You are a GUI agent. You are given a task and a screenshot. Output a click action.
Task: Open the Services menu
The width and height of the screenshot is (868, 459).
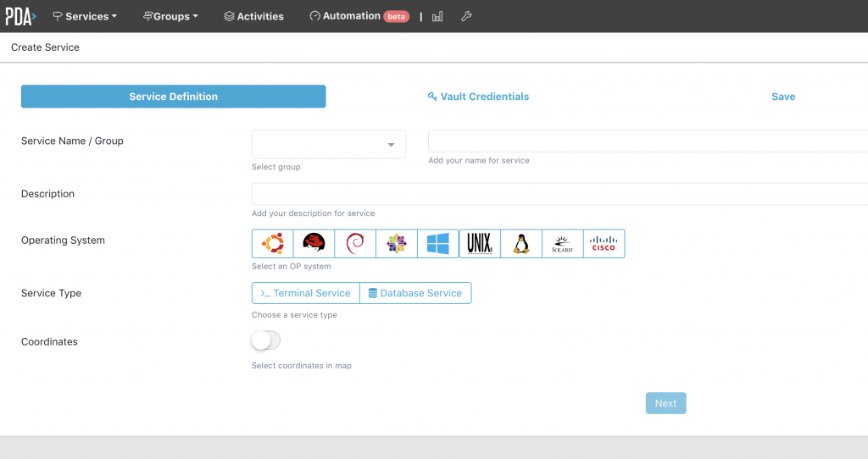click(85, 17)
